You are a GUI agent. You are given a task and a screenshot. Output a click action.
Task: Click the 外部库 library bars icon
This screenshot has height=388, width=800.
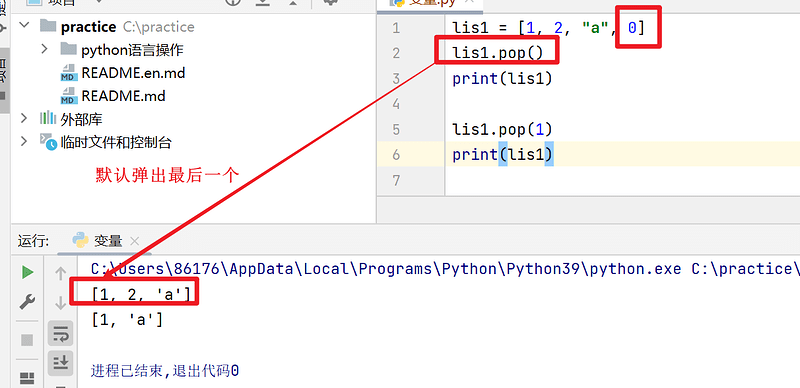tap(48, 118)
